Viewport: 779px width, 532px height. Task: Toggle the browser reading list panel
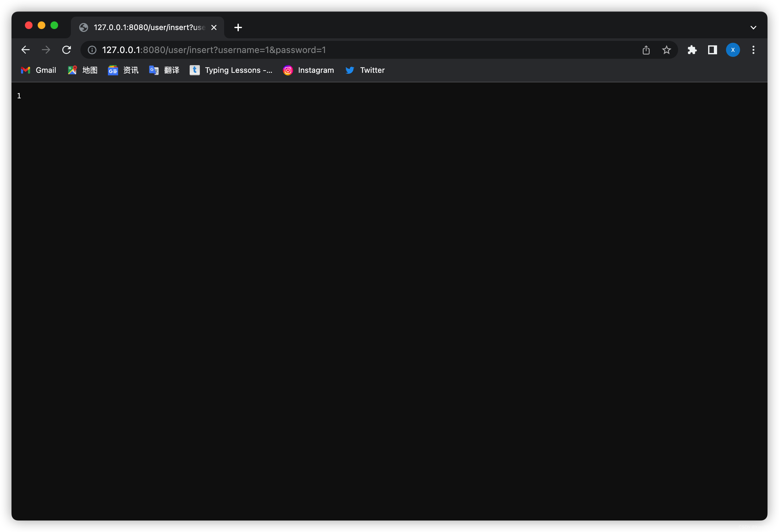[713, 50]
